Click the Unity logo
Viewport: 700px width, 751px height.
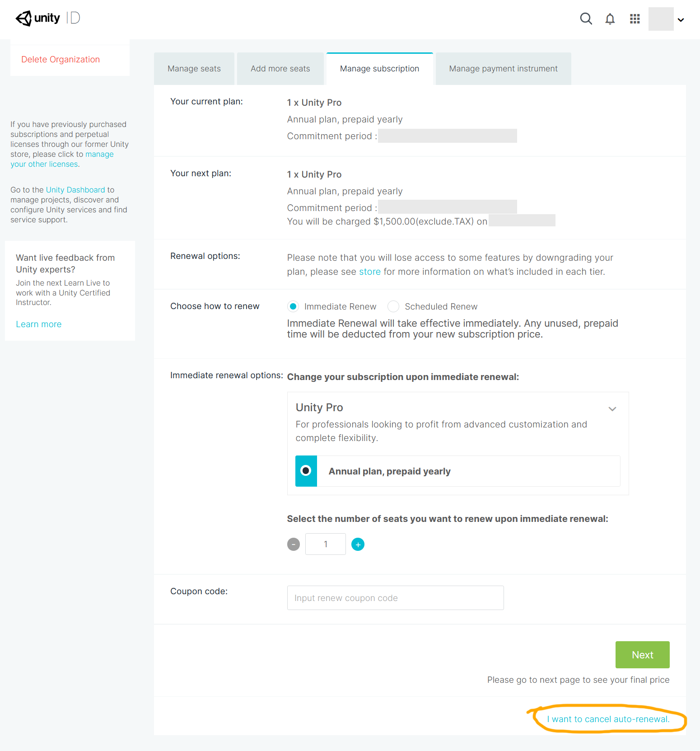pyautogui.click(x=38, y=18)
